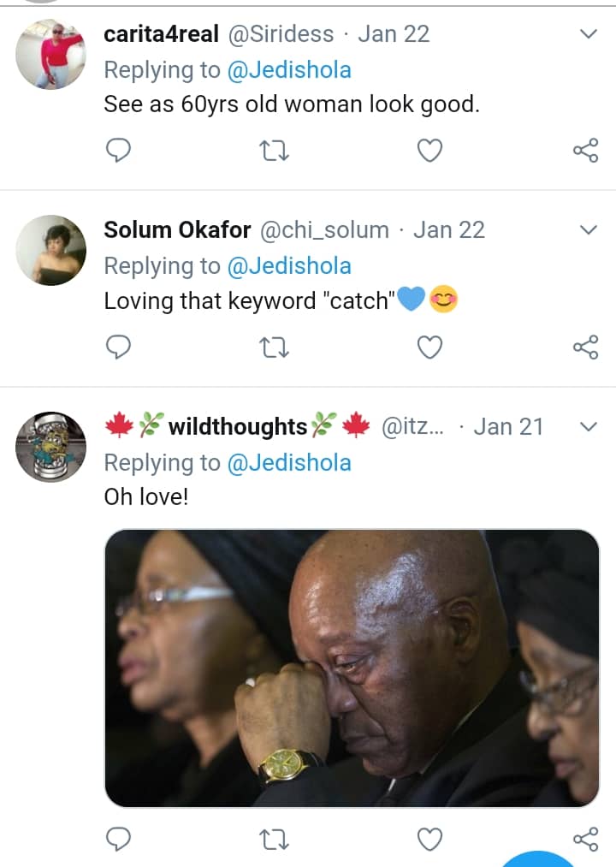
Task: Like the '60yrs old woman' tweet
Action: pyautogui.click(x=429, y=151)
